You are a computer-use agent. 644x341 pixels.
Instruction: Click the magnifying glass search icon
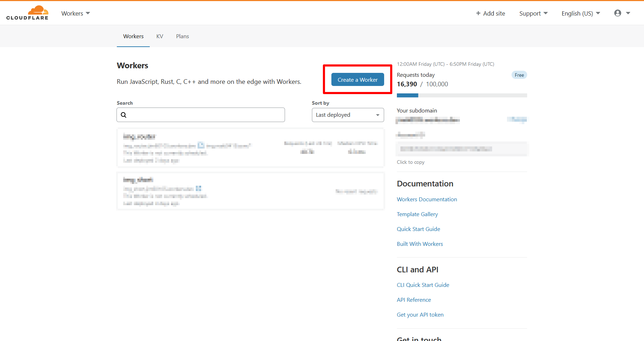[124, 115]
